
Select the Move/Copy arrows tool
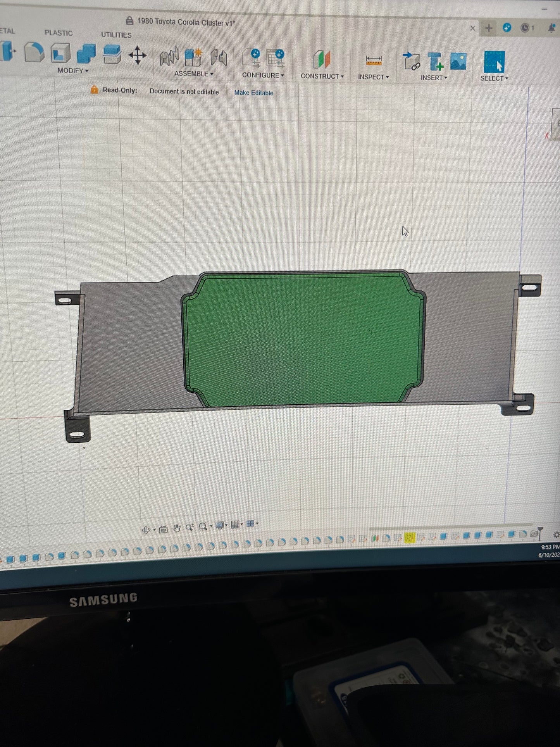[x=137, y=55]
